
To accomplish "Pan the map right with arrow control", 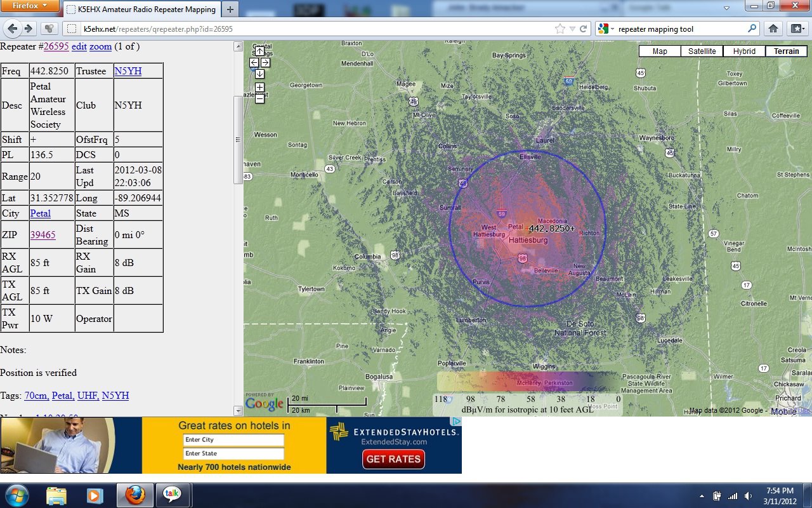I will click(x=265, y=62).
